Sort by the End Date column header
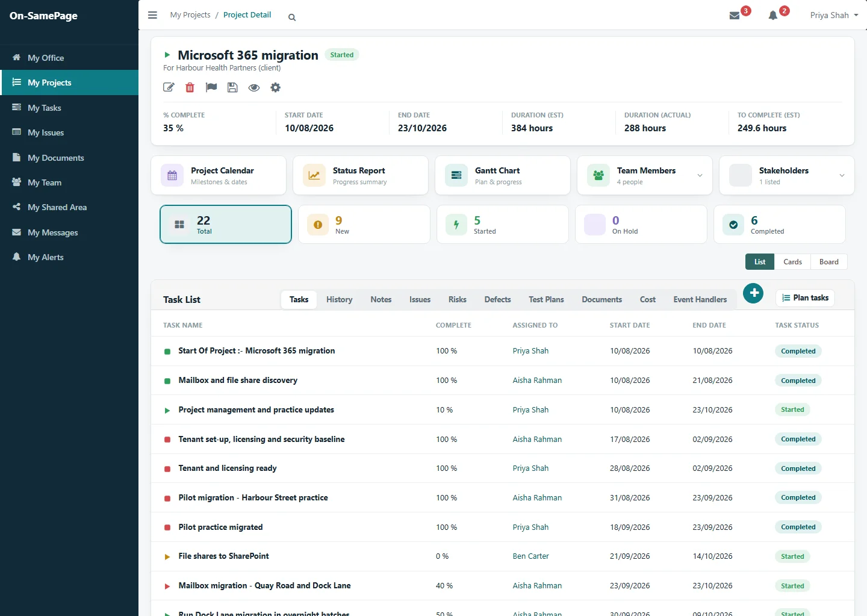Screen dimensions: 867x616 click(x=709, y=325)
